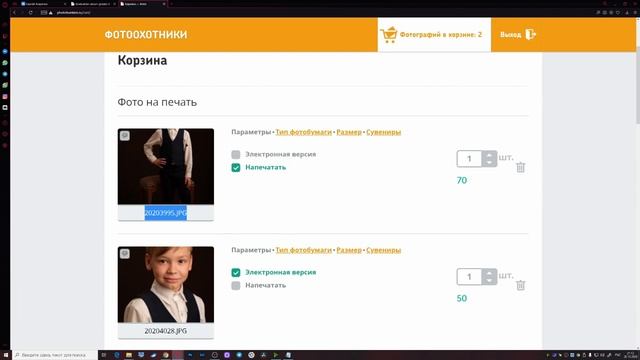Increase quantity for 20204028.JPG
Screen dimensions: 640x360
489,273
